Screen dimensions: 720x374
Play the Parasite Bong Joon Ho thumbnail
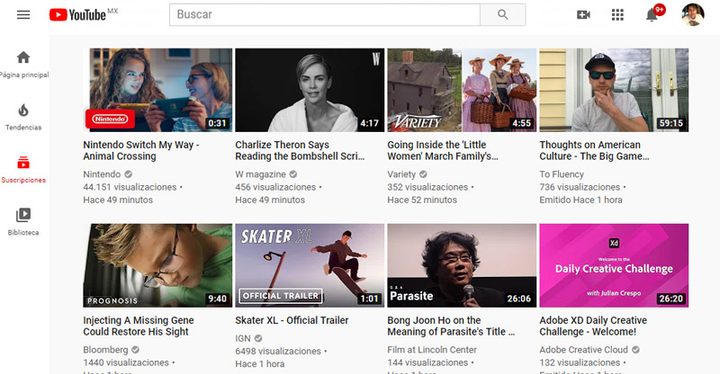click(x=461, y=266)
